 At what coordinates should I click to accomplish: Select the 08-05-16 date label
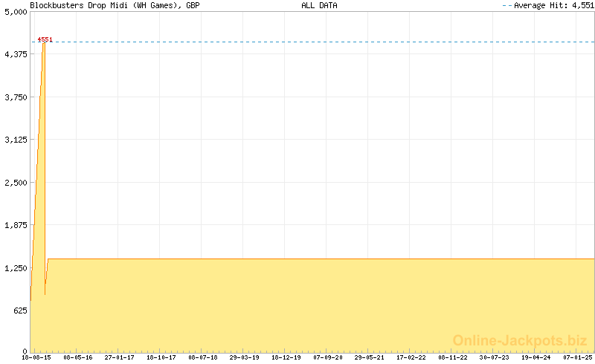point(78,358)
